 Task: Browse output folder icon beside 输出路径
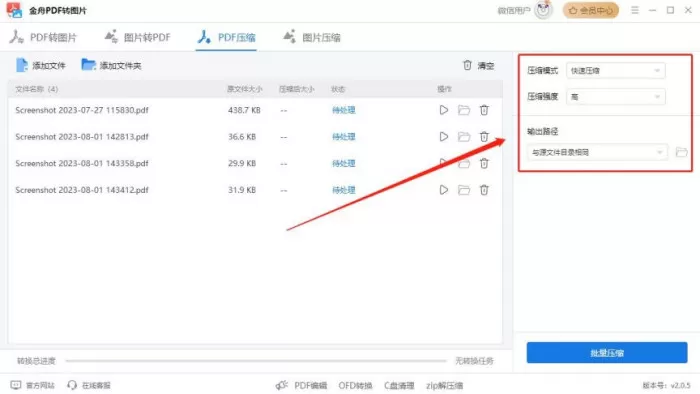coord(681,152)
